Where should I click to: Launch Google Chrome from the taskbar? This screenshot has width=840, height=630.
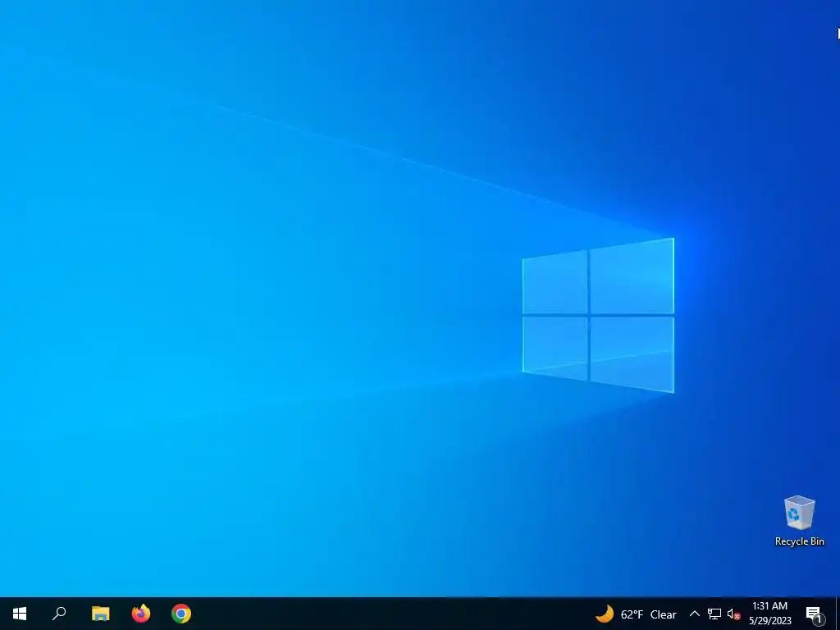pyautogui.click(x=181, y=614)
